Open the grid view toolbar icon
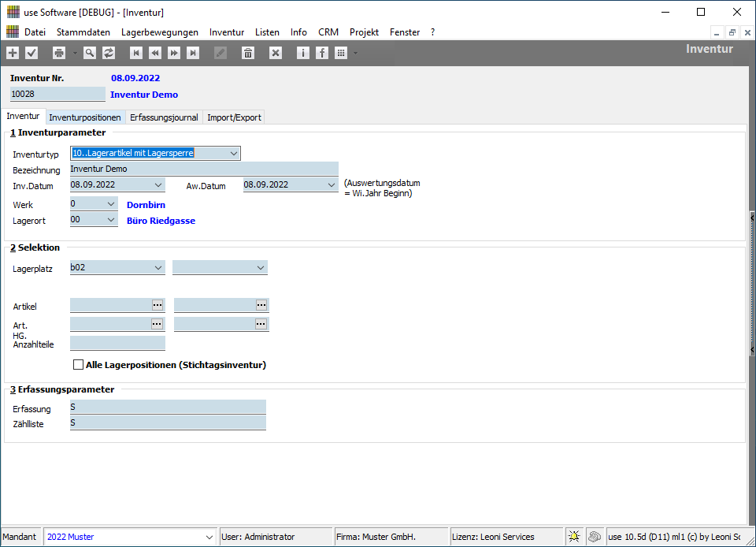The width and height of the screenshot is (756, 547). 341,53
